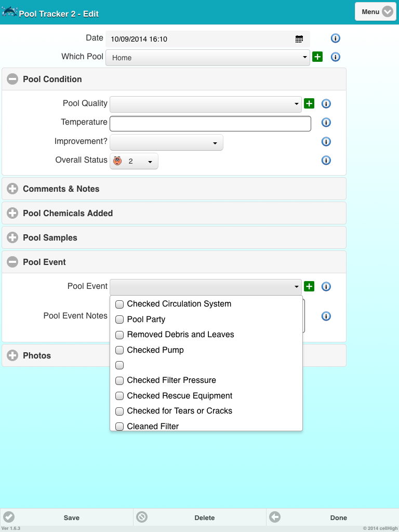Show info for the Date field
399x532 pixels.
point(335,38)
